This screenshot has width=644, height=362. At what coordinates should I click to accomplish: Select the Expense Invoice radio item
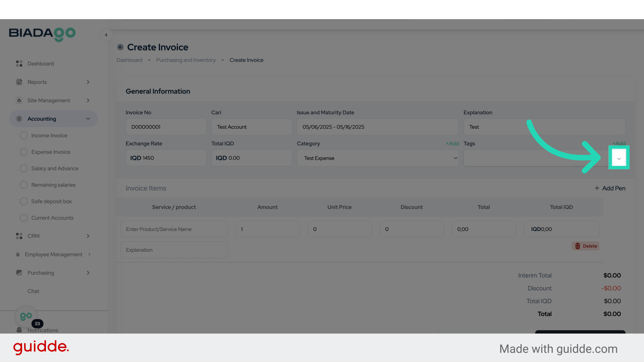coord(24,152)
